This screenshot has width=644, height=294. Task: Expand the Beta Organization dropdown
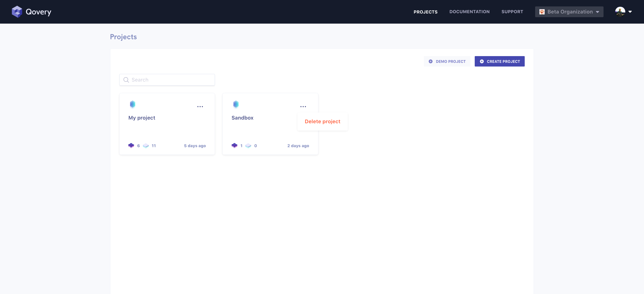click(x=569, y=12)
